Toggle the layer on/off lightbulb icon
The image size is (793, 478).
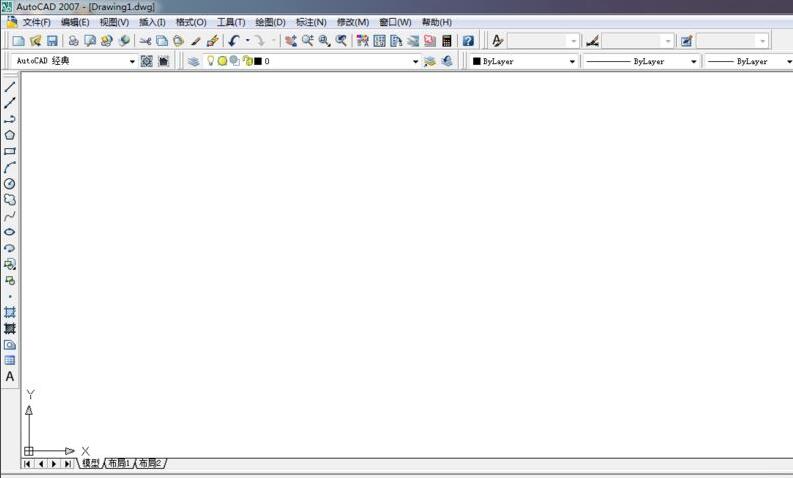tap(210, 61)
